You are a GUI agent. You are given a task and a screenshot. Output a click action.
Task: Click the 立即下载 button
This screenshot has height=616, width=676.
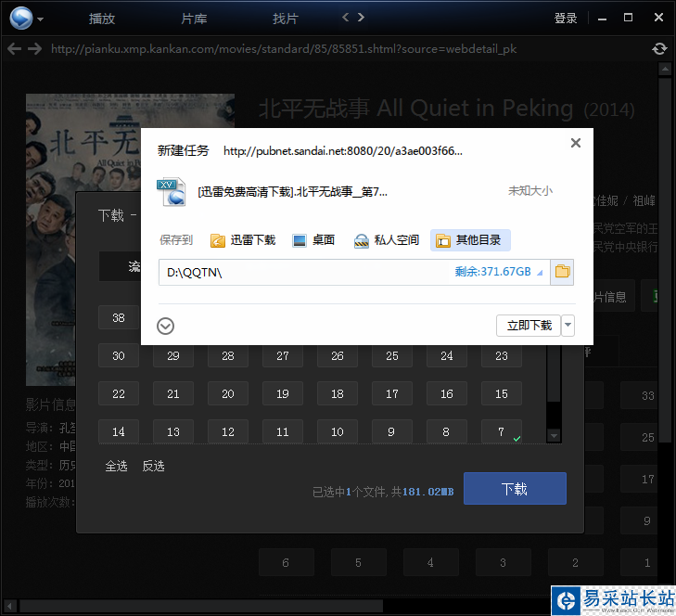pyautogui.click(x=529, y=326)
